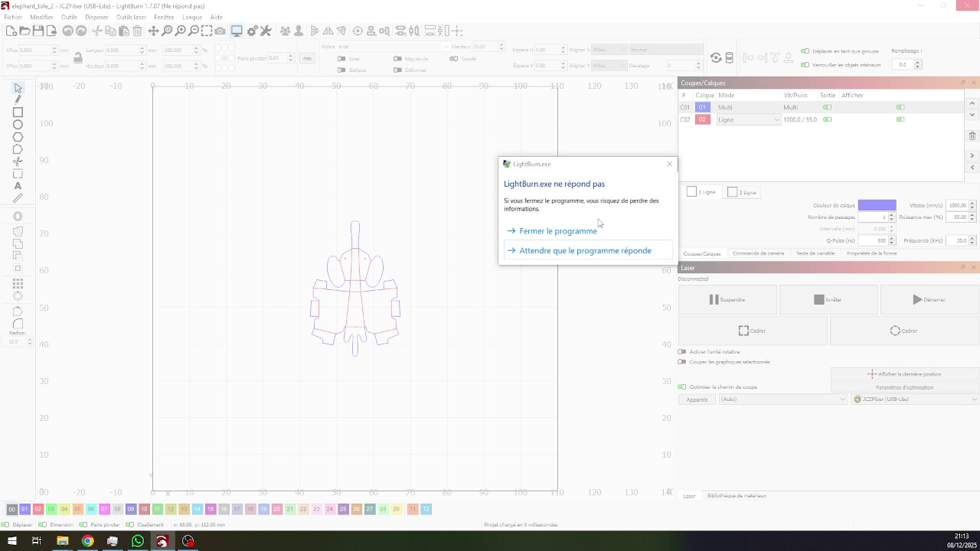The height and width of the screenshot is (551, 980).
Task: Click the purple 'Couleur de calque' swatch
Action: pos(877,205)
